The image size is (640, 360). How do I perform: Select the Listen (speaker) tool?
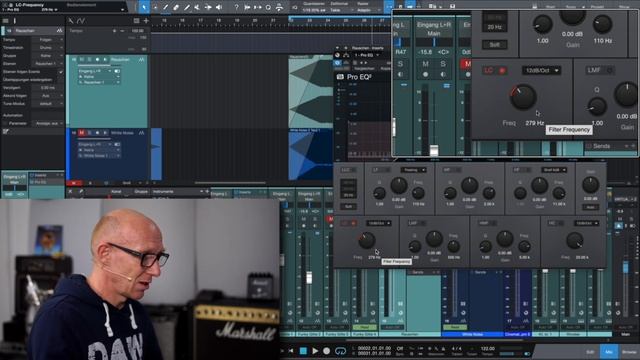(x=219, y=7)
